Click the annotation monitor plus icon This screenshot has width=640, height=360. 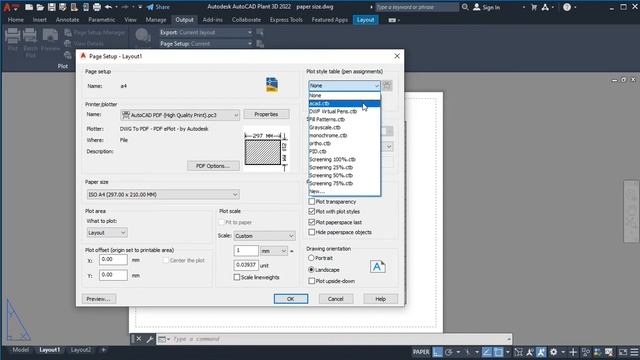coord(573,352)
